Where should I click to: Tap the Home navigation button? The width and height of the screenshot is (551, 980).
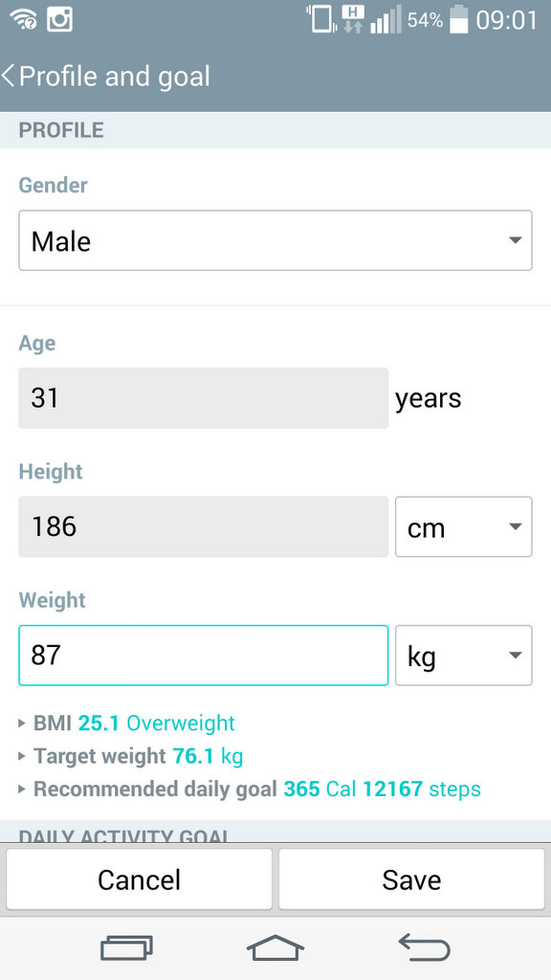tap(275, 948)
